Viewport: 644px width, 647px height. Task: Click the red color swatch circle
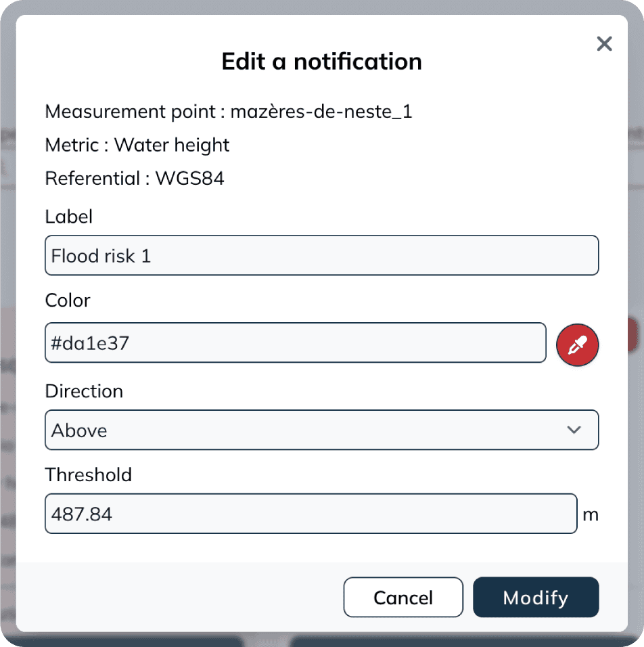577,345
